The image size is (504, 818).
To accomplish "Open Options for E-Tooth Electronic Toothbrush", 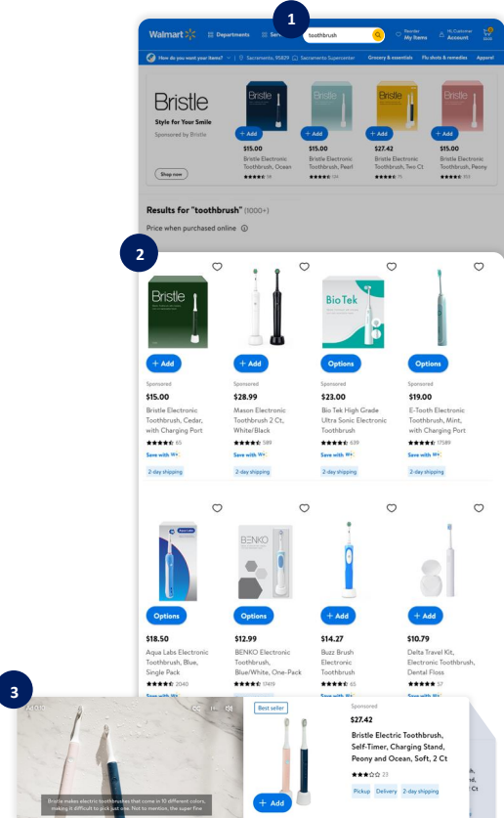I will point(428,364).
